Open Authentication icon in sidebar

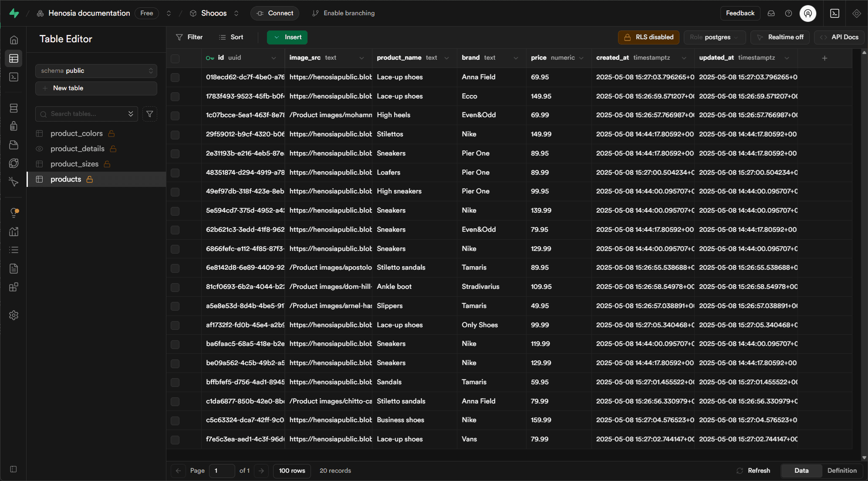click(x=14, y=126)
